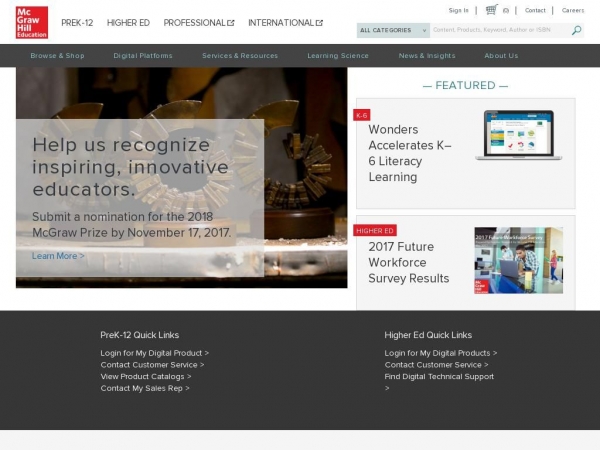
Task: Click the search magnifier icon
Action: (x=576, y=30)
